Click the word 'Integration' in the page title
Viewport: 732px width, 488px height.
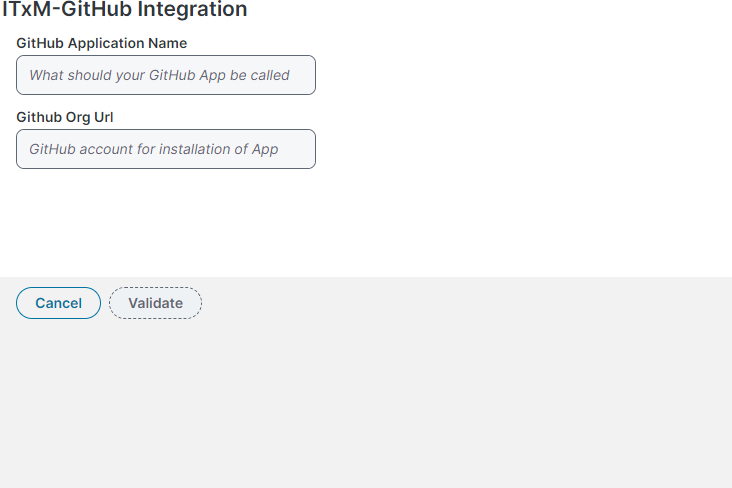click(196, 10)
